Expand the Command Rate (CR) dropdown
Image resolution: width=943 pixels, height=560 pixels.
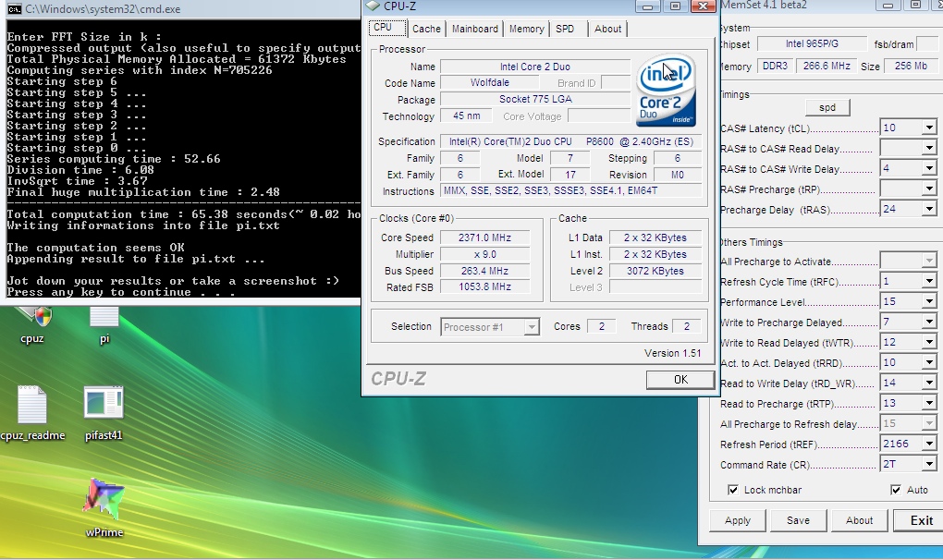[929, 465]
